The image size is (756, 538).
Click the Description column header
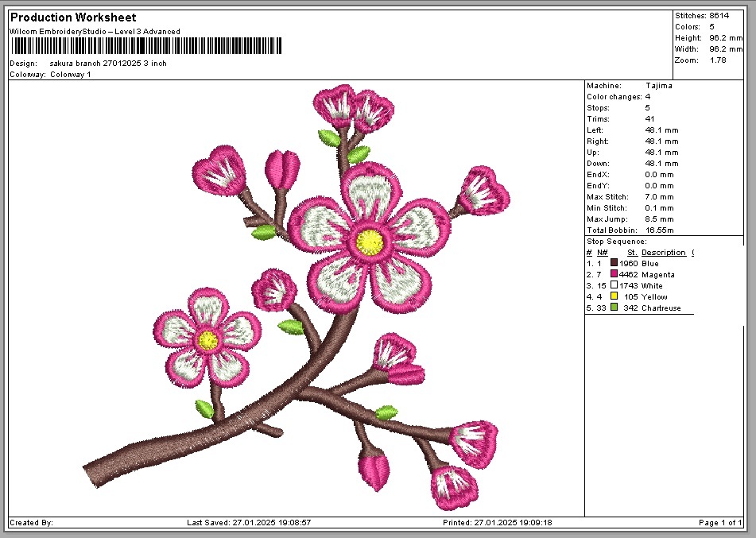tap(663, 253)
